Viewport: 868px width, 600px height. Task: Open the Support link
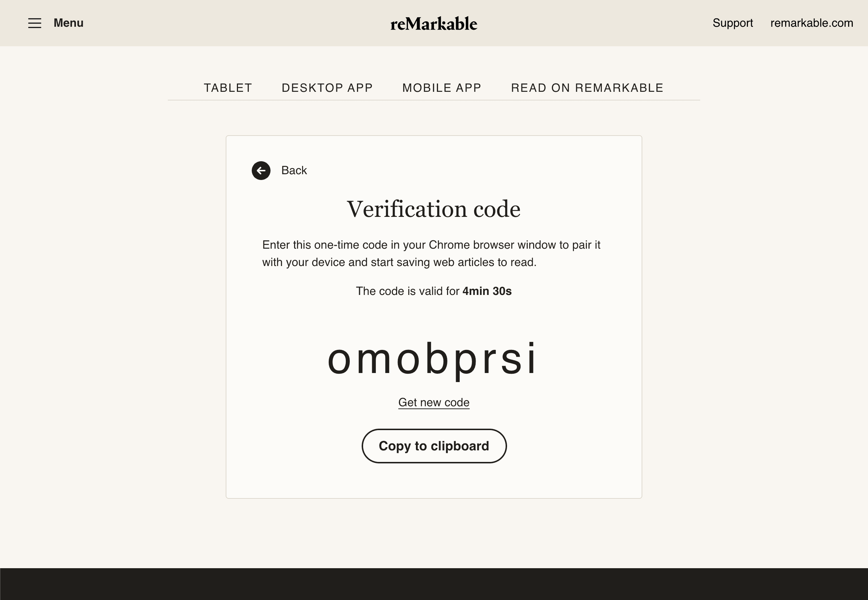pyautogui.click(x=733, y=23)
